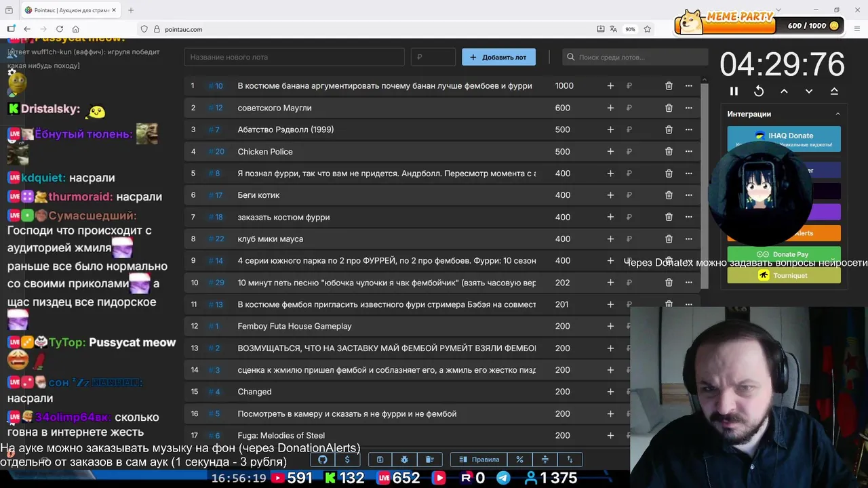Click the #10 id of first lot
This screenshot has height=488, width=868.
[x=216, y=86]
